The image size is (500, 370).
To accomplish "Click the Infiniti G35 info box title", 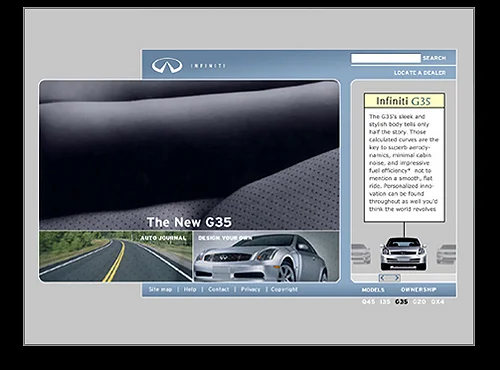I will 404,101.
